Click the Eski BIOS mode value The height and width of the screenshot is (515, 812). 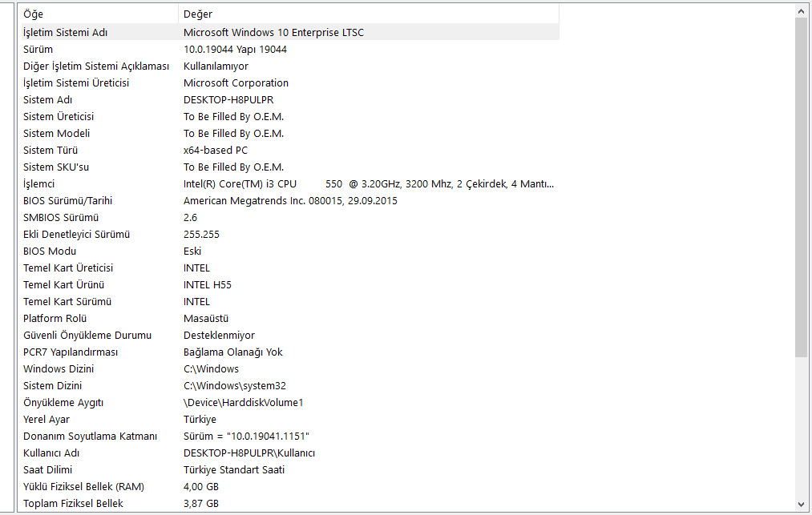click(192, 251)
